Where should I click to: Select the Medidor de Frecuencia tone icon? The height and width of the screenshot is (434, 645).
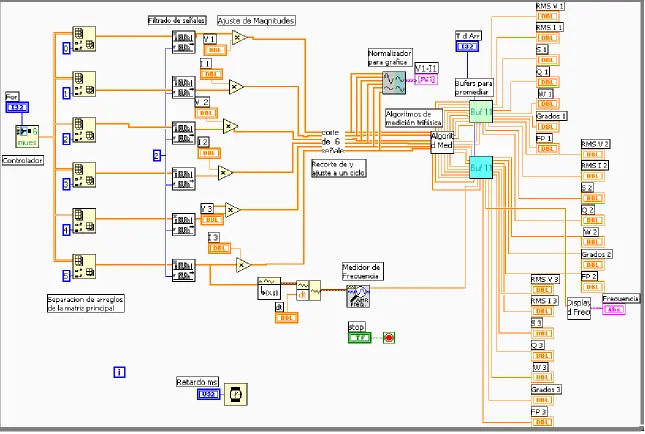358,296
